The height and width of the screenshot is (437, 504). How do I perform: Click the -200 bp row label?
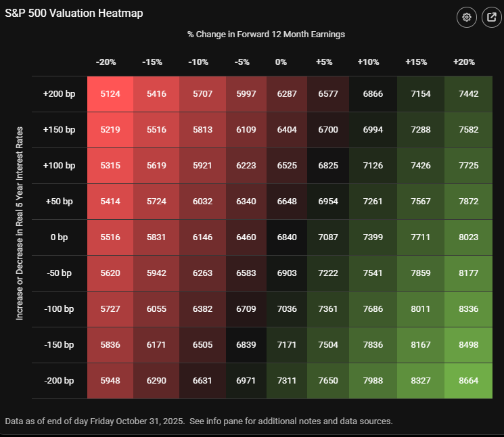point(59,380)
